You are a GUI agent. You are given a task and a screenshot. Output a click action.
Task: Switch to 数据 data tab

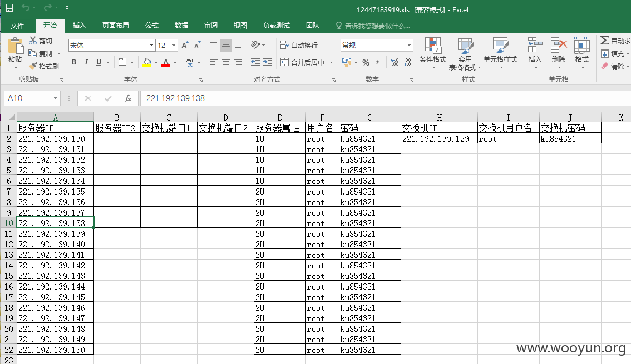point(181,26)
